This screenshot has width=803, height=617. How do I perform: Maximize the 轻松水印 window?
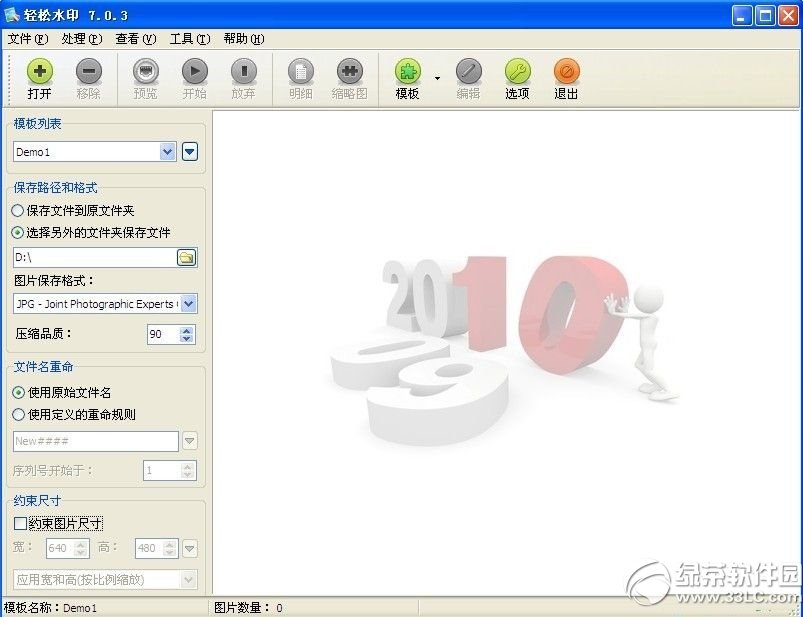point(765,15)
